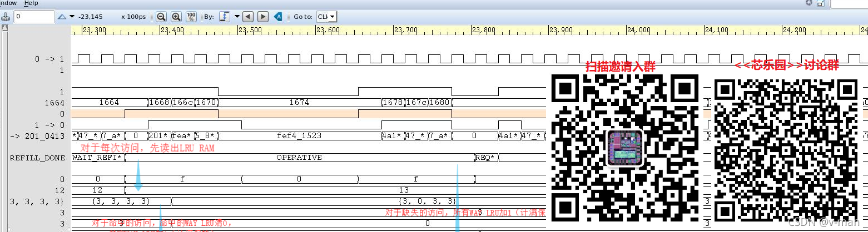Select the signal row with value 3, 3, 3, 3}

(37, 201)
